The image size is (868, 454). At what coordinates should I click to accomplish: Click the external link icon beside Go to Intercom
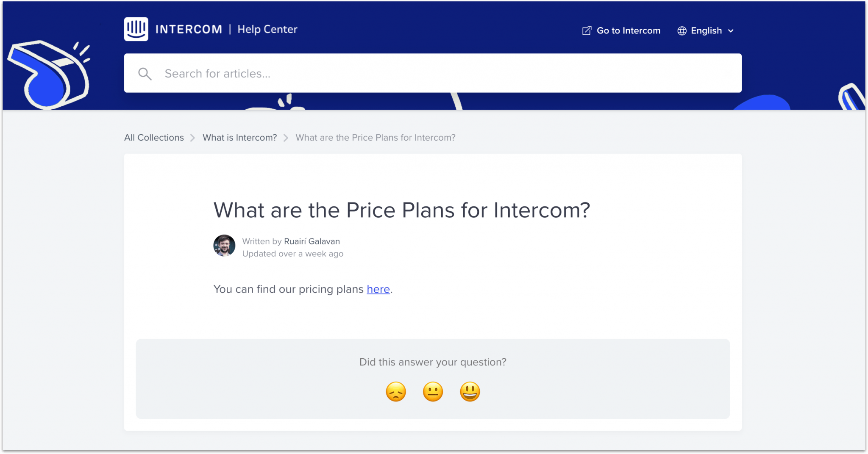[x=587, y=30]
